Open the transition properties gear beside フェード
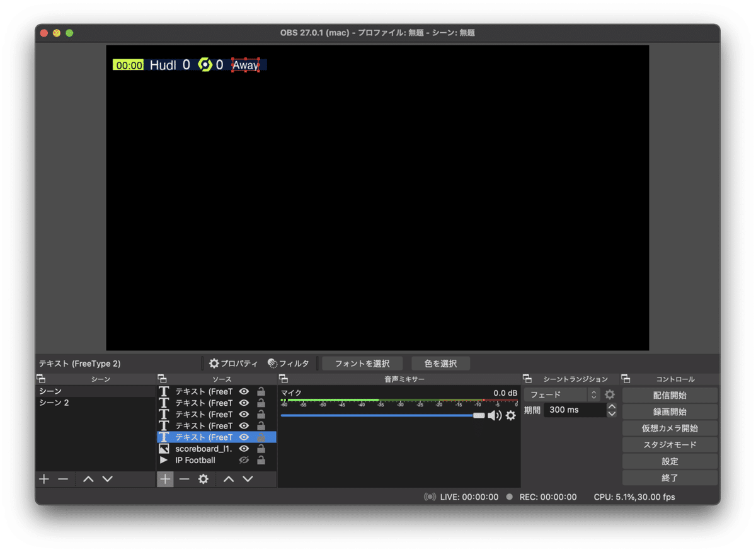Viewport: 756px width, 552px height. click(x=610, y=394)
